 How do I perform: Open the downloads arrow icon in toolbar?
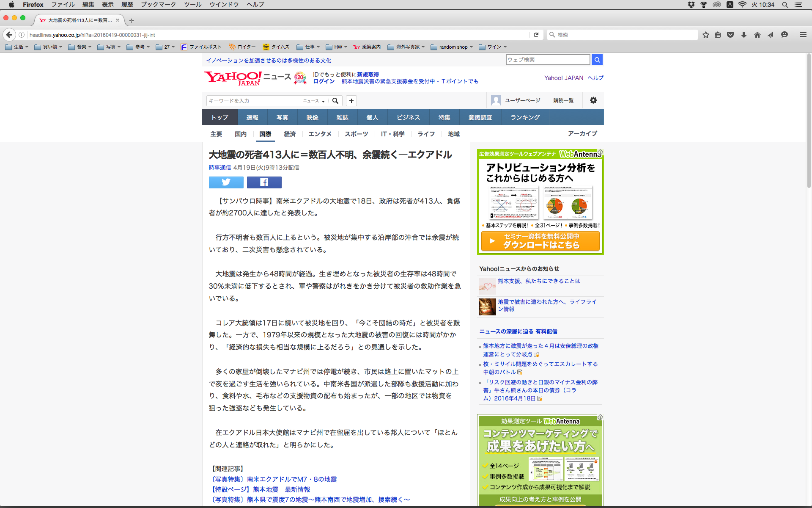tap(743, 35)
